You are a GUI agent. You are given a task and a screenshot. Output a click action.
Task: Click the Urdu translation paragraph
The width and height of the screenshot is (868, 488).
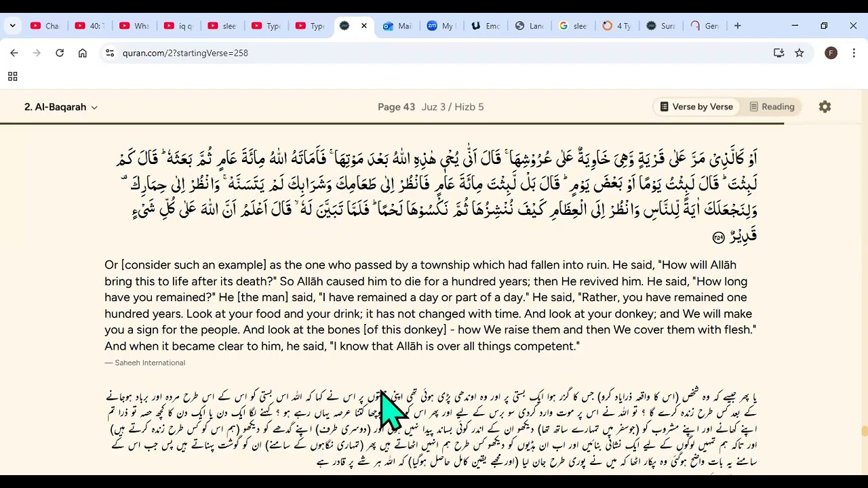[431, 429]
